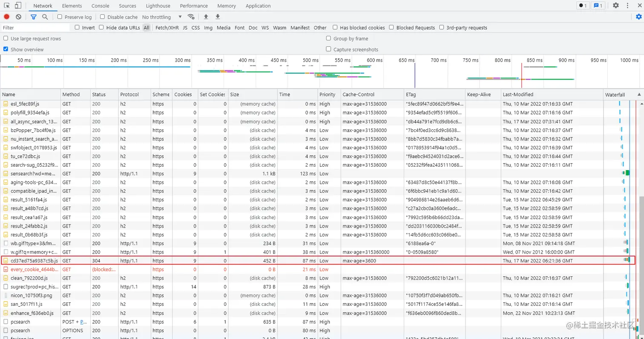Click the Name column header
Screen dimensions: 644x339
point(30,94)
